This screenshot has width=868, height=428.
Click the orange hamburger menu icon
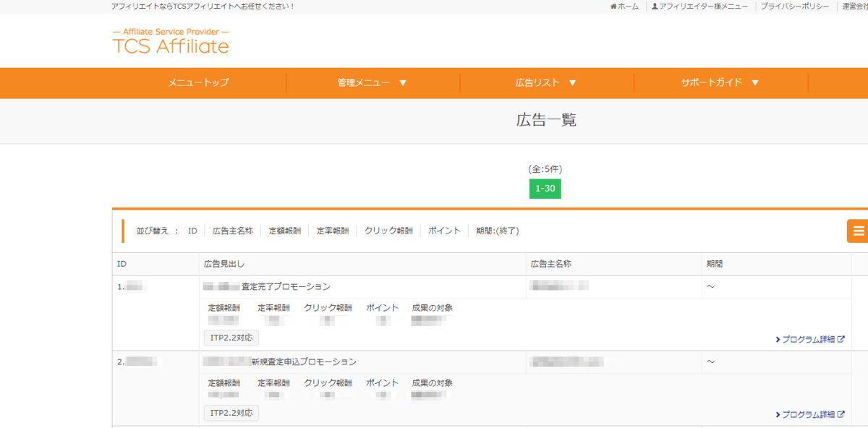point(858,231)
